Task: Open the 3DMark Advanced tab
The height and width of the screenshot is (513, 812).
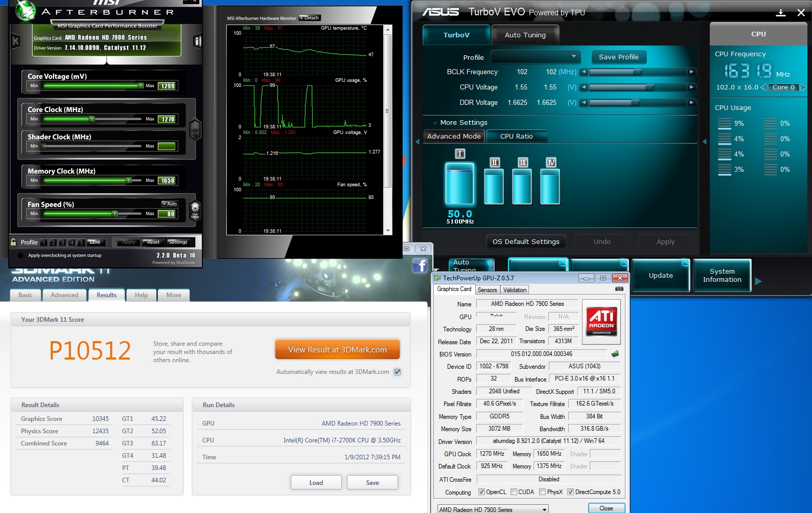Action: (x=64, y=295)
